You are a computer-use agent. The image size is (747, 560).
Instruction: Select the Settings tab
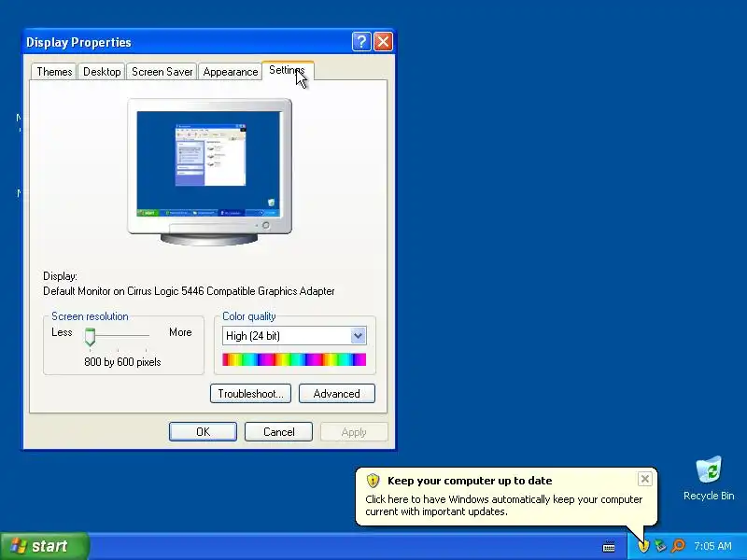[288, 71]
